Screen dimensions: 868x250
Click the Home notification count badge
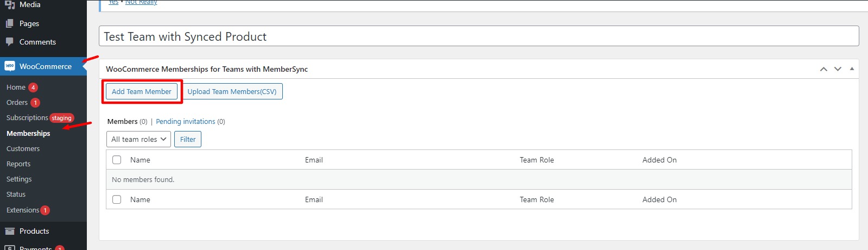pos(33,87)
